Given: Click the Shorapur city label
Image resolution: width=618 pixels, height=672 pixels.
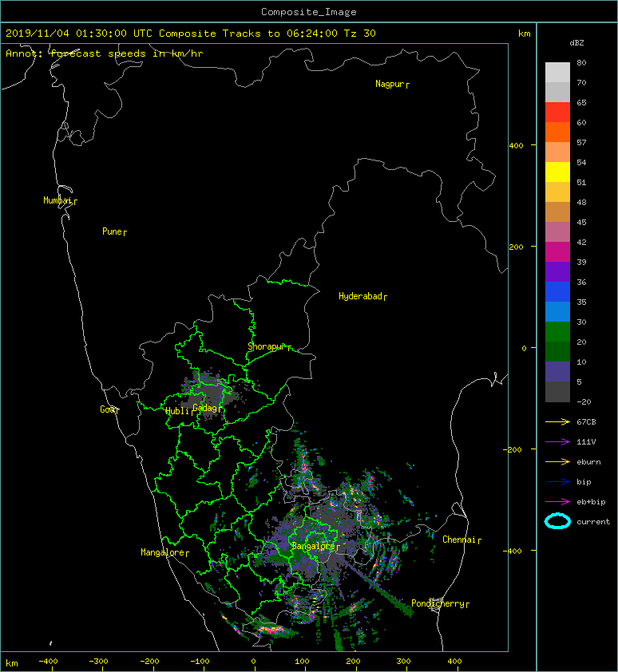Looking at the screenshot, I should [267, 346].
